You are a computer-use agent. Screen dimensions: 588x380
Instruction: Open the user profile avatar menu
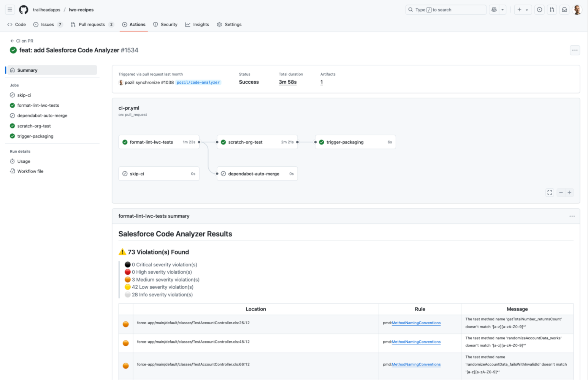(x=577, y=9)
